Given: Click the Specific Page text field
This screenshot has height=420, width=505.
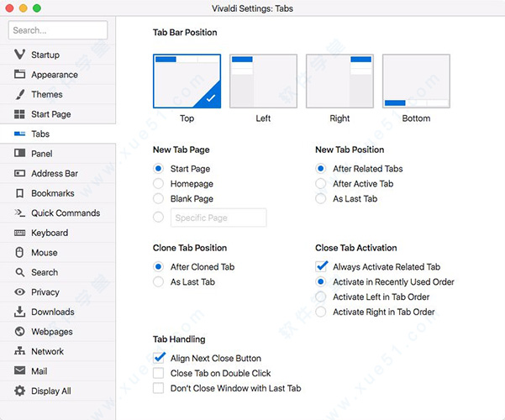Looking at the screenshot, I should point(218,218).
